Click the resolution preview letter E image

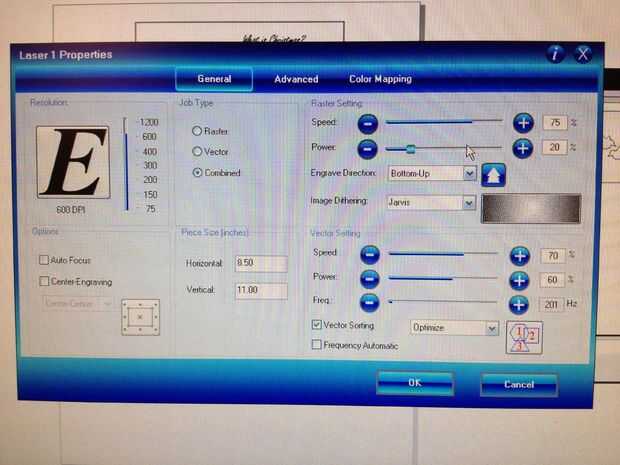[x=73, y=162]
